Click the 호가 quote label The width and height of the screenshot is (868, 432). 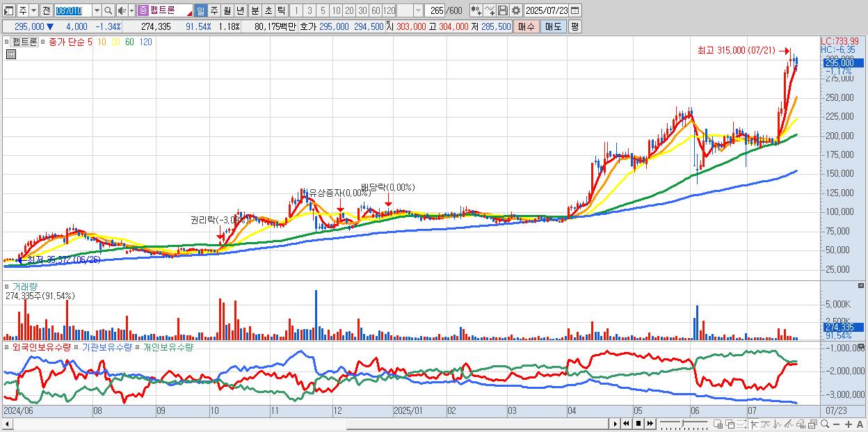(308, 26)
